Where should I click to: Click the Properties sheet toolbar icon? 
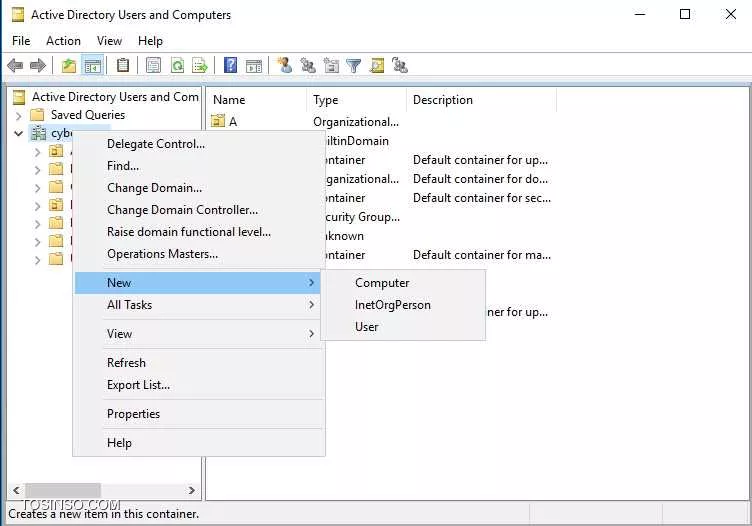pyautogui.click(x=153, y=65)
